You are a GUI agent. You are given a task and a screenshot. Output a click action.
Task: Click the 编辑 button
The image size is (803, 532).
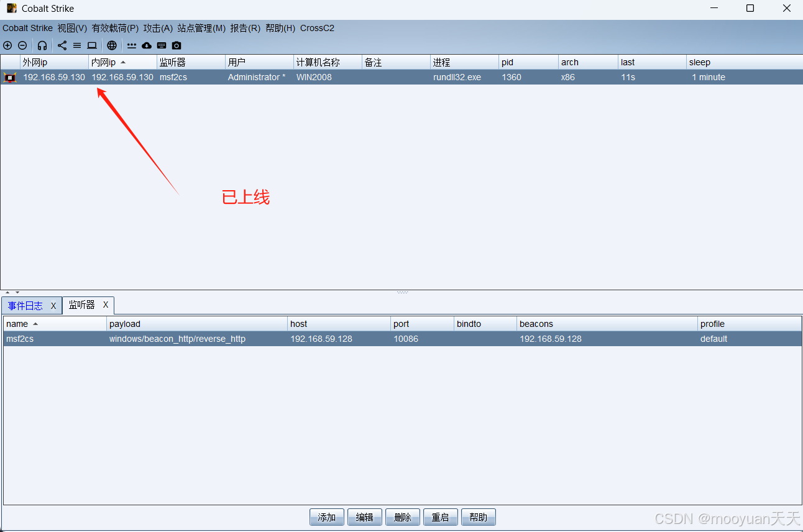coord(365,517)
